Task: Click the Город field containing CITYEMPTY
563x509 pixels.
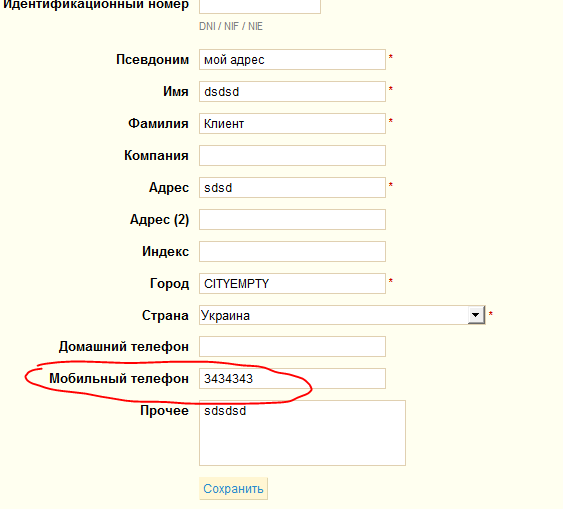Action: pos(292,284)
